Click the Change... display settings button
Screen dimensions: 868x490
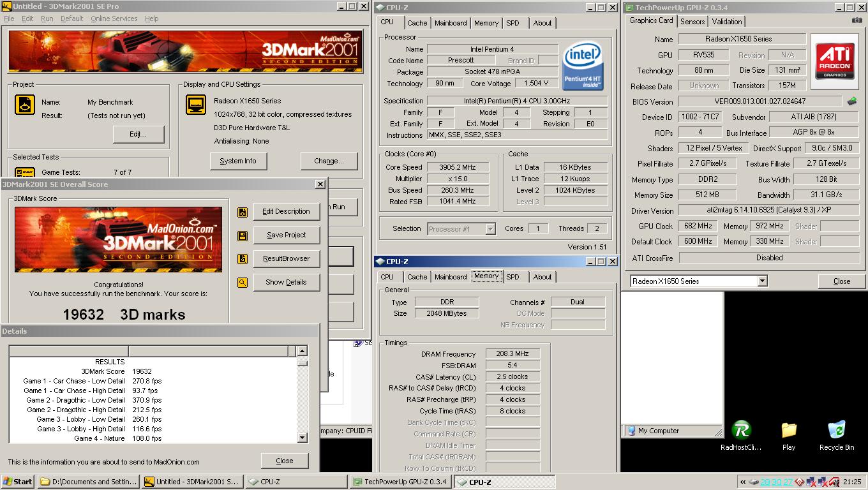329,161
